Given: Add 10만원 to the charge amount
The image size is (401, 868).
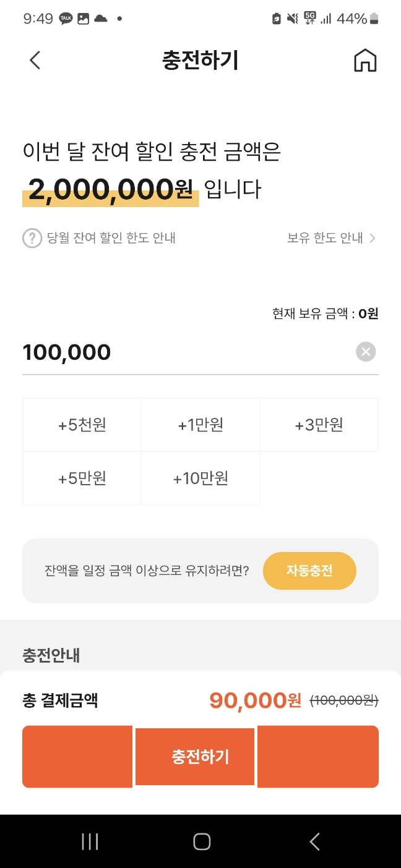Looking at the screenshot, I should [x=200, y=477].
